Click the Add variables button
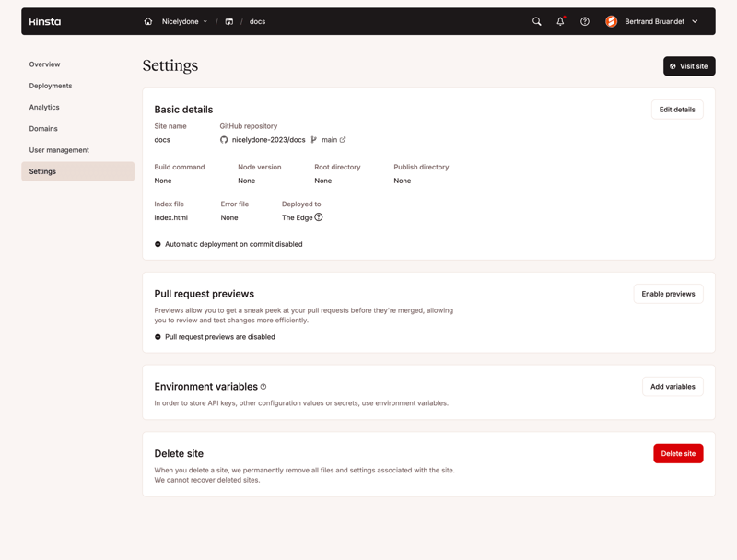Image resolution: width=737 pixels, height=560 pixels. tap(673, 386)
